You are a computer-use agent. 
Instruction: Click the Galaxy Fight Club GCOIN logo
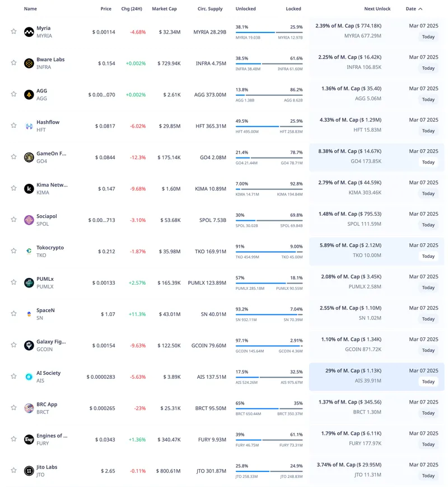29,346
